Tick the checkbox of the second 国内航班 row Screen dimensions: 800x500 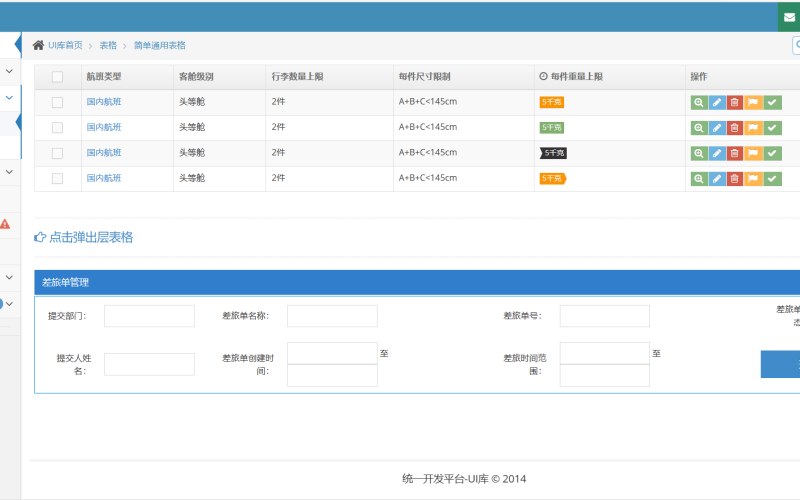(57, 128)
